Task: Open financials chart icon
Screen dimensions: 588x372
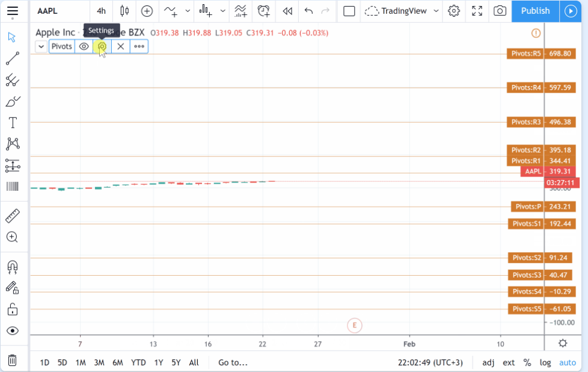Action: [x=206, y=11]
